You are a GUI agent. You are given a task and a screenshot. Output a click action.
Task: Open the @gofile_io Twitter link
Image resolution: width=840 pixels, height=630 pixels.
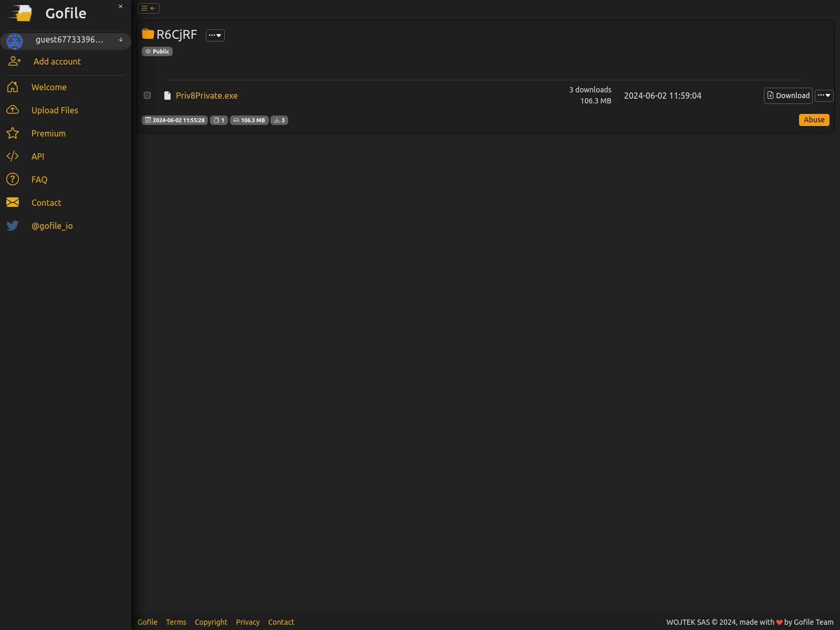(x=52, y=226)
